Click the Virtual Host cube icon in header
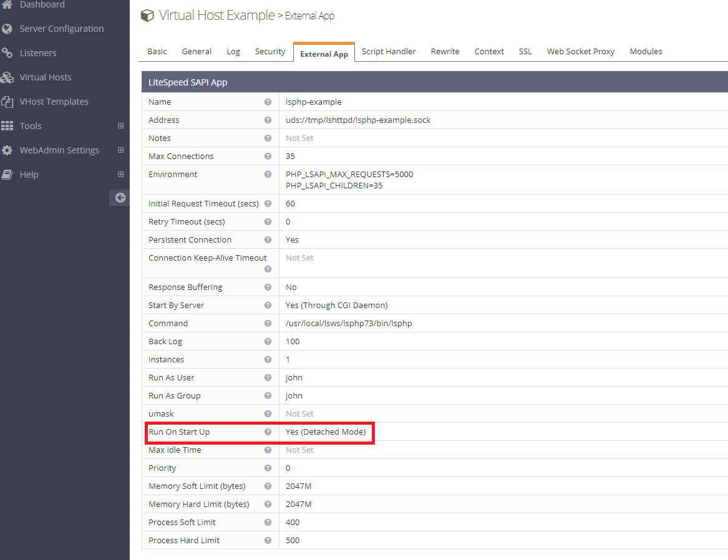This screenshot has height=560, width=728. [x=147, y=16]
